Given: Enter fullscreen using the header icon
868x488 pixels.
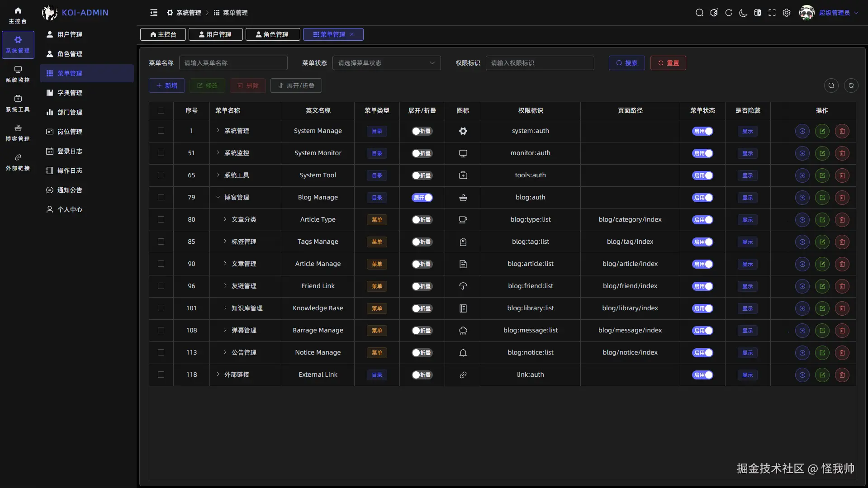Looking at the screenshot, I should (772, 13).
